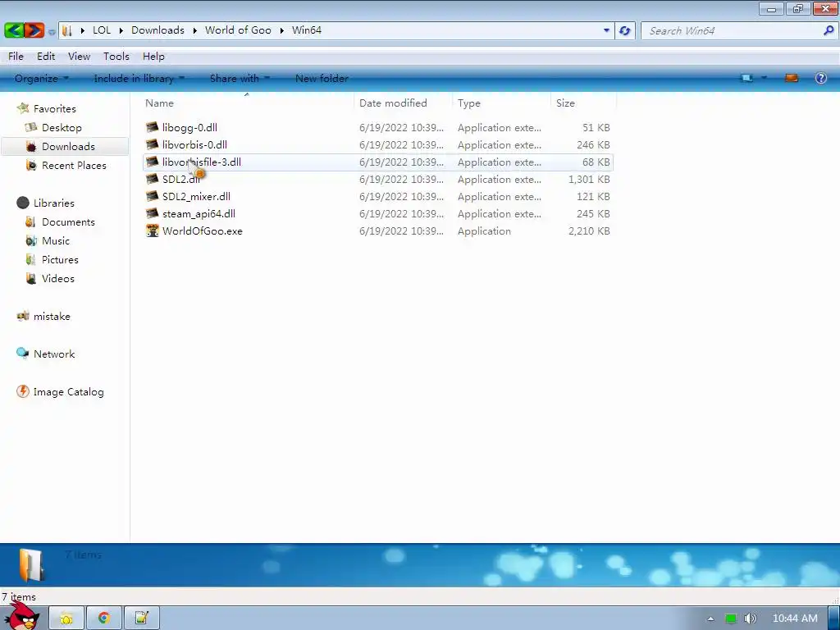Screen dimensions: 840x630
Task: Open the Help menu
Action: point(153,57)
